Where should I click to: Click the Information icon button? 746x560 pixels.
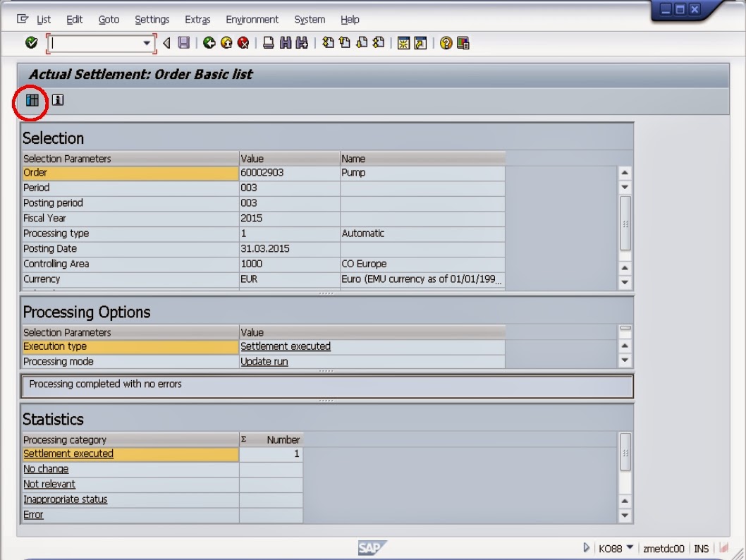coord(58,100)
